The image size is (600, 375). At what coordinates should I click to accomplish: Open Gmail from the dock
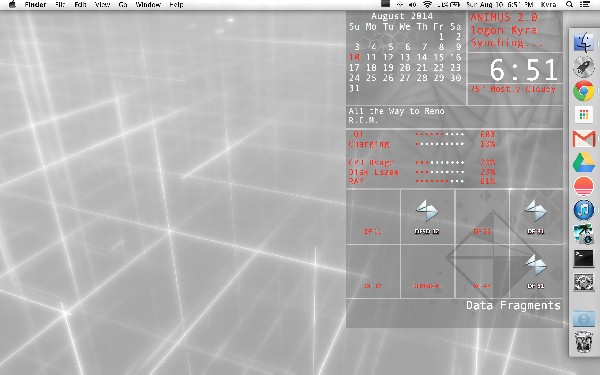584,139
